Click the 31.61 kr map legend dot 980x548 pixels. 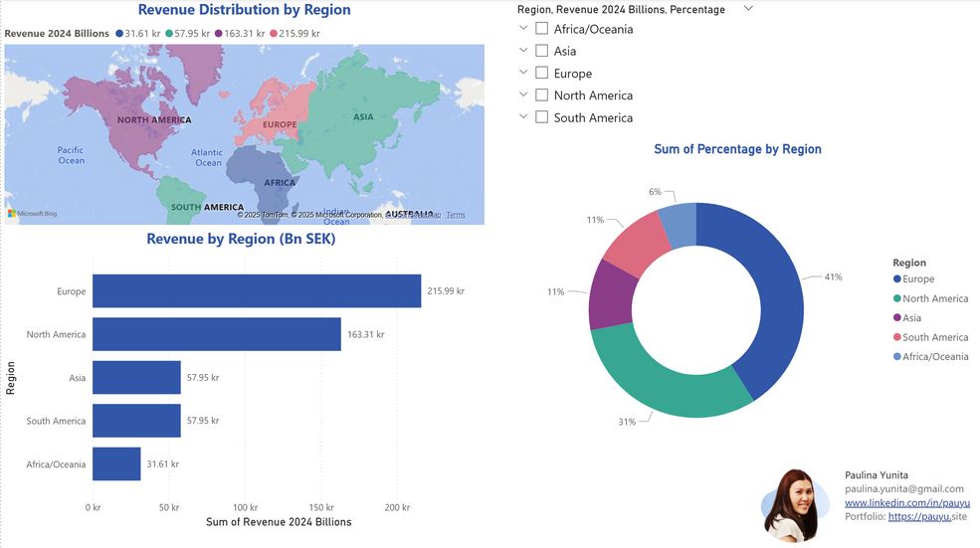point(119,34)
